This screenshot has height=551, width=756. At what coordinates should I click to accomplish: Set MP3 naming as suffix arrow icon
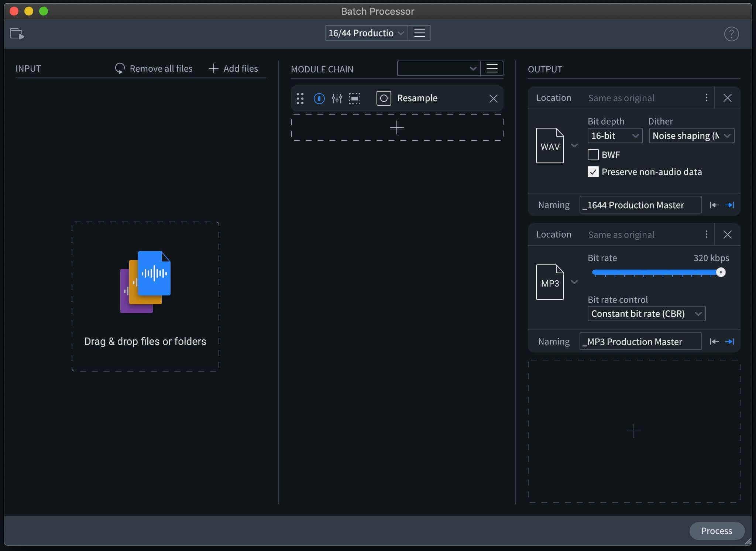[x=729, y=342]
